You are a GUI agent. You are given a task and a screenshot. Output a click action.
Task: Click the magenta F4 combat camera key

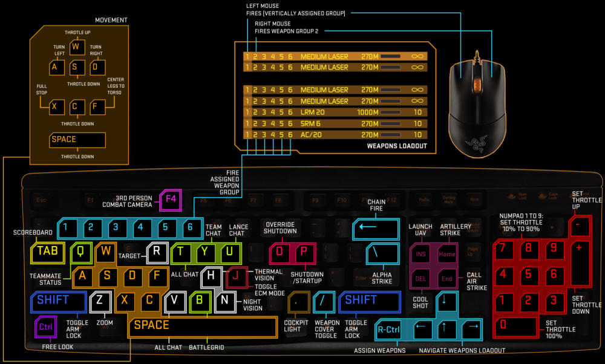[171, 200]
